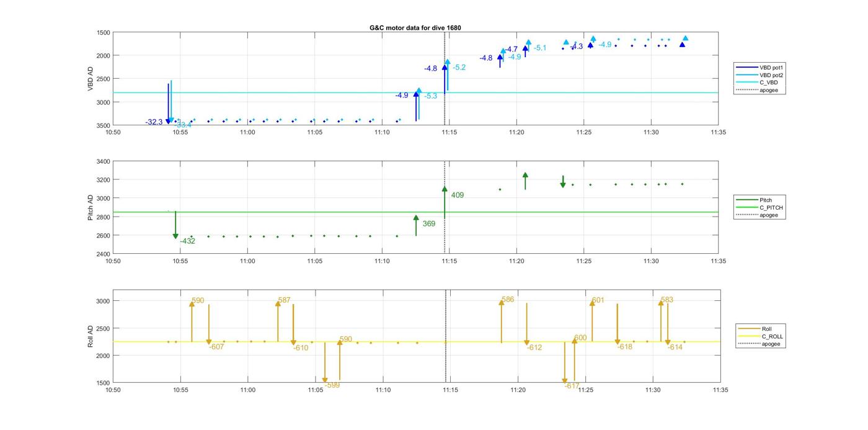The width and height of the screenshot is (868, 430).
Task: Click the "-612" roll data label
Action: pyautogui.click(x=534, y=347)
